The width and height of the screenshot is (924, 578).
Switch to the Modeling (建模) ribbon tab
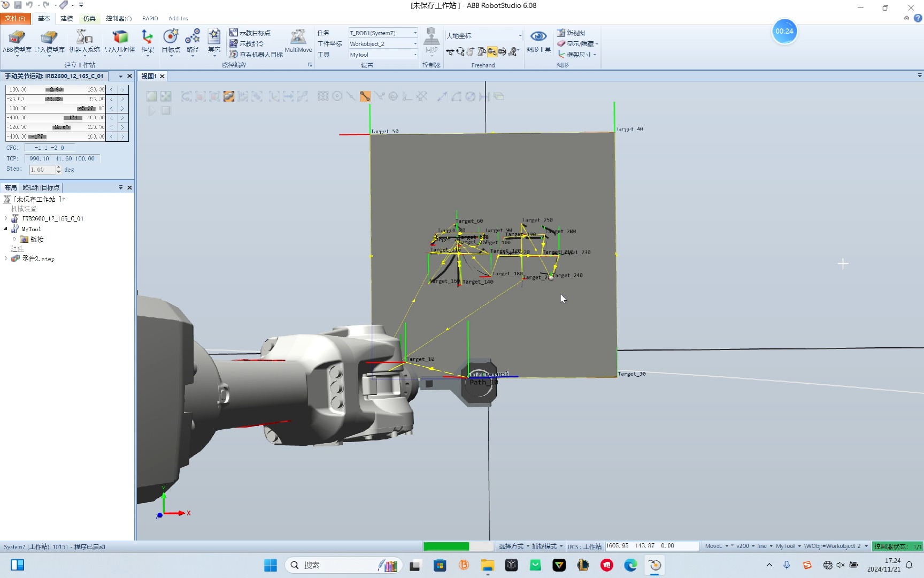click(66, 18)
